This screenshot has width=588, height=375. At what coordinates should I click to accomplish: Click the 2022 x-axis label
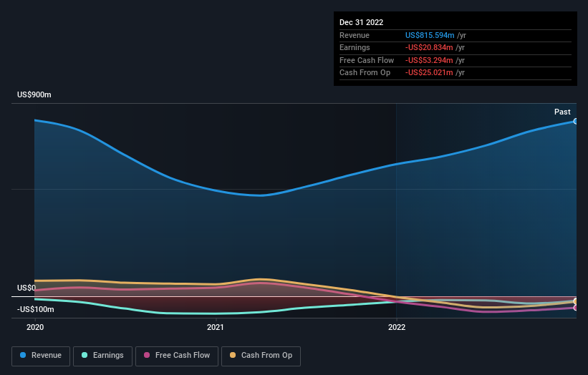pos(397,328)
